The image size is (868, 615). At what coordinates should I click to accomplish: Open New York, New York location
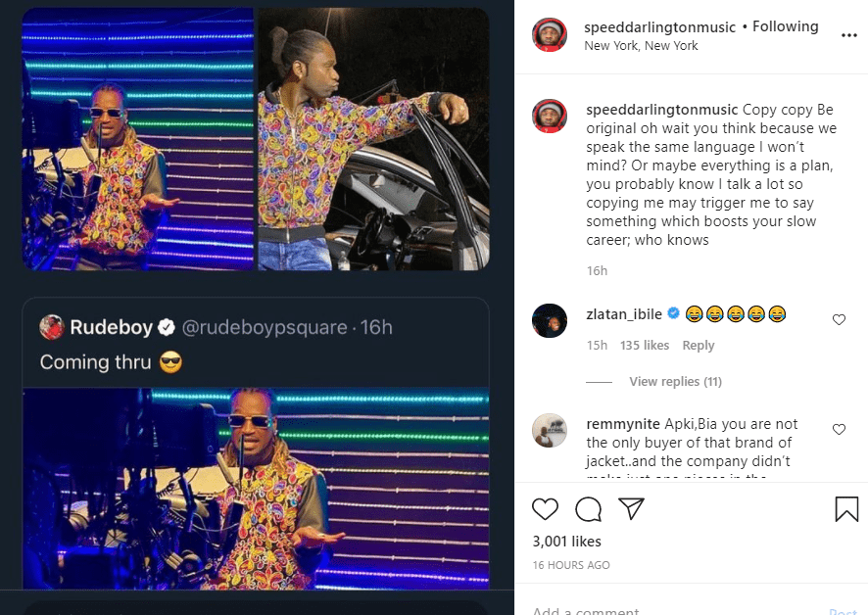(641, 46)
